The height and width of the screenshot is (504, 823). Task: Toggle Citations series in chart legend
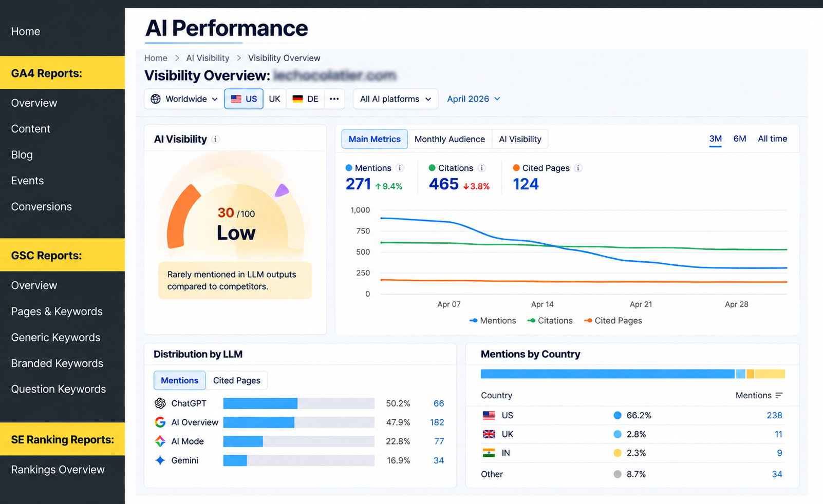tap(550, 321)
